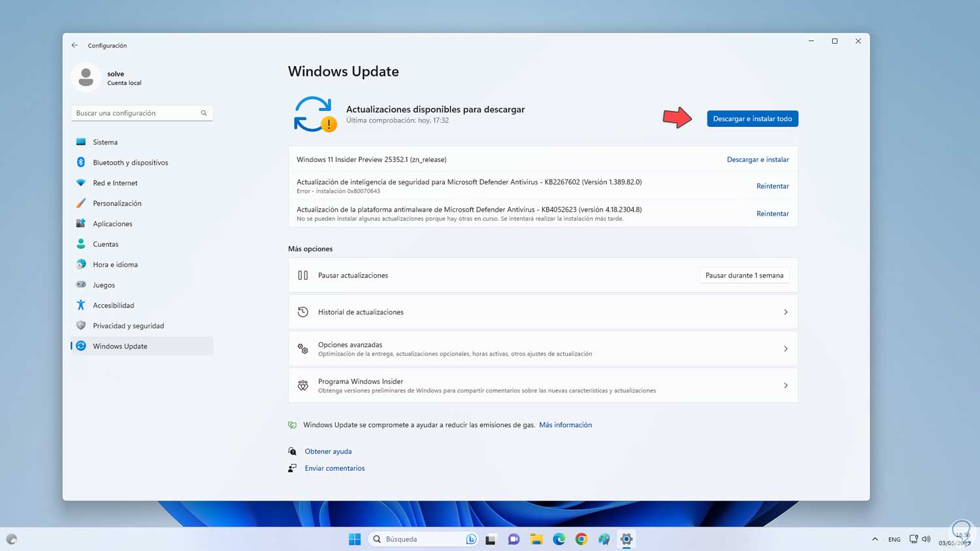Viewport: 980px width, 551px height.
Task: Click the Cuentas person icon
Action: tap(81, 244)
